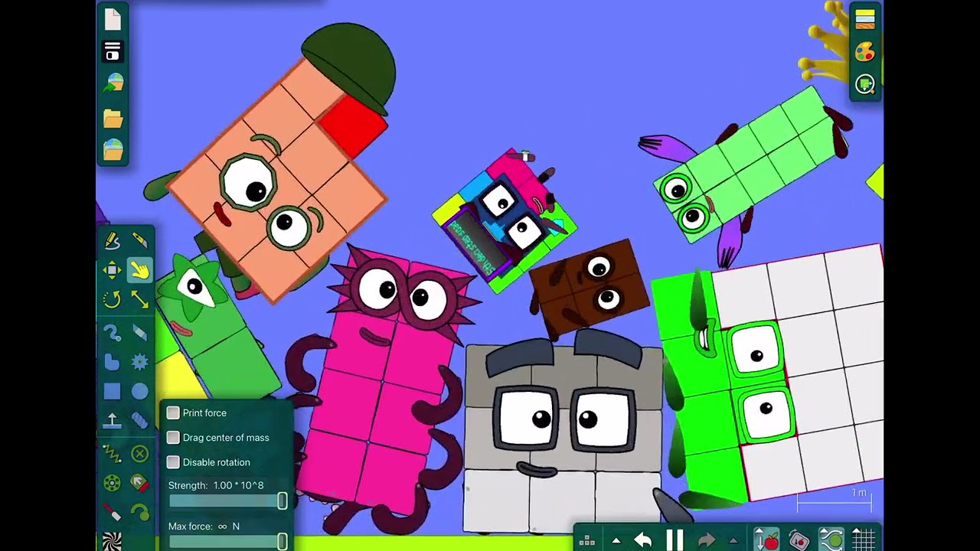
Task: Select the Circle tool
Action: [139, 392]
